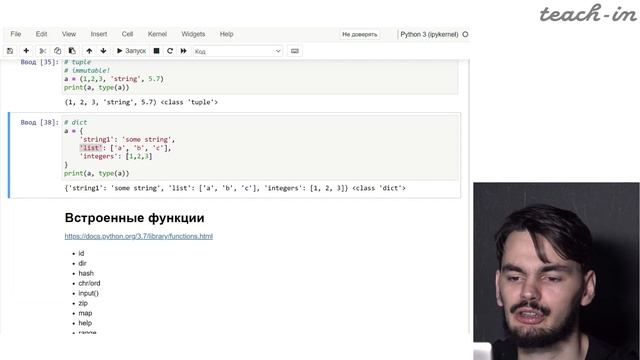Click the Встроенные функции heading

click(135, 218)
